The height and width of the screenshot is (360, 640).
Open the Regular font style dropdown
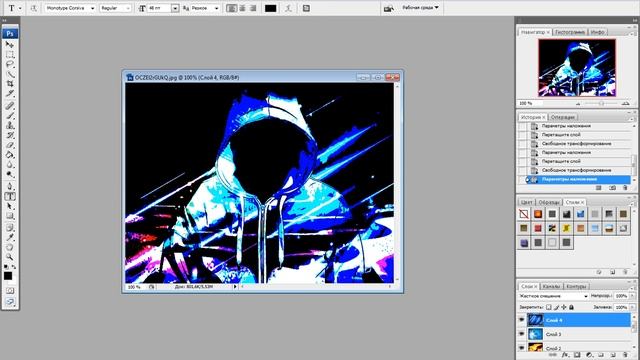(128, 8)
